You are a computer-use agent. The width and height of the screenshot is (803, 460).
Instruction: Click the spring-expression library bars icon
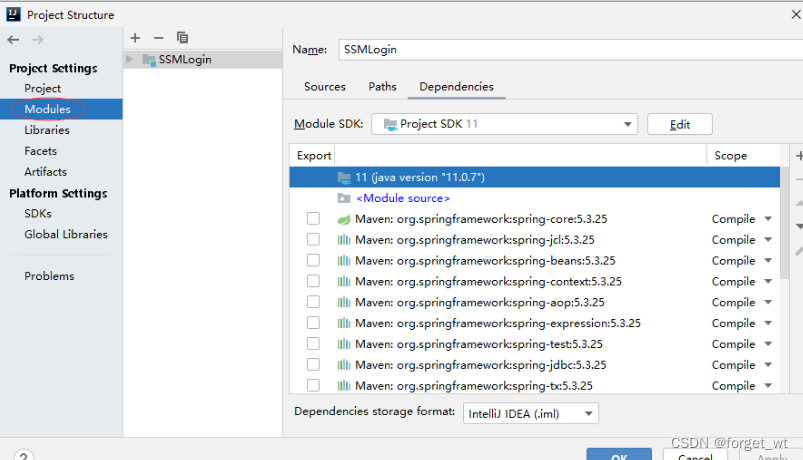[x=344, y=323]
